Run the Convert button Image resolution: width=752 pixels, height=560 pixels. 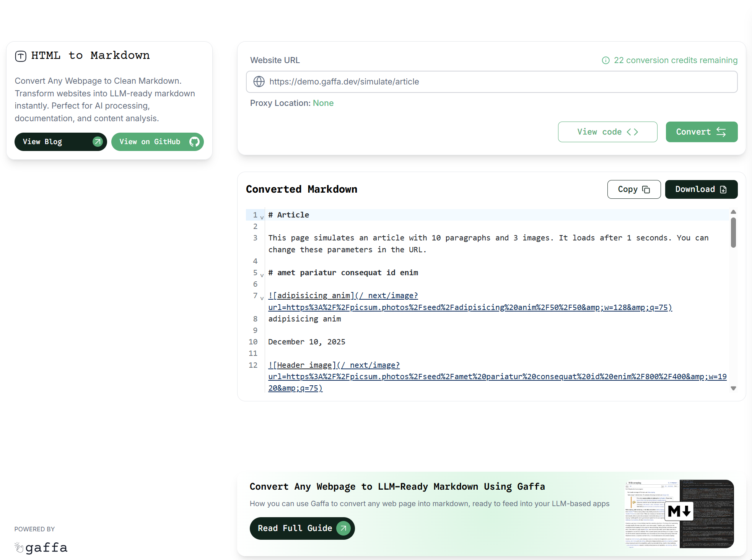702,132
